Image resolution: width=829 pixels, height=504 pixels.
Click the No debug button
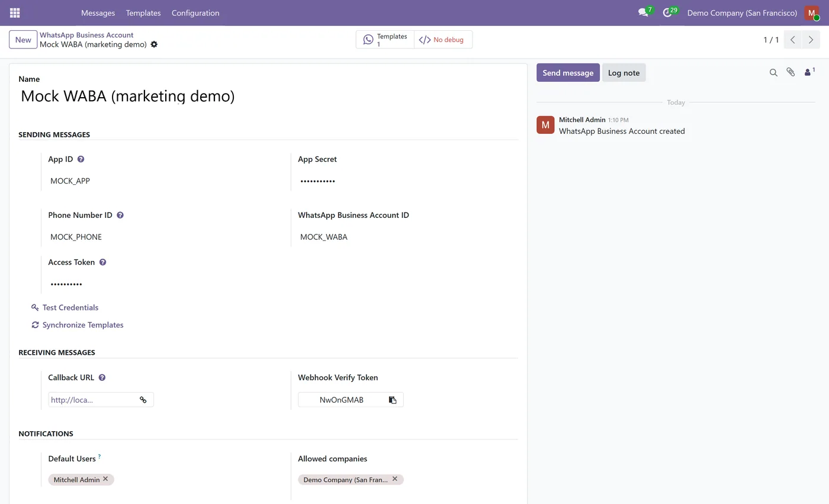pos(443,40)
